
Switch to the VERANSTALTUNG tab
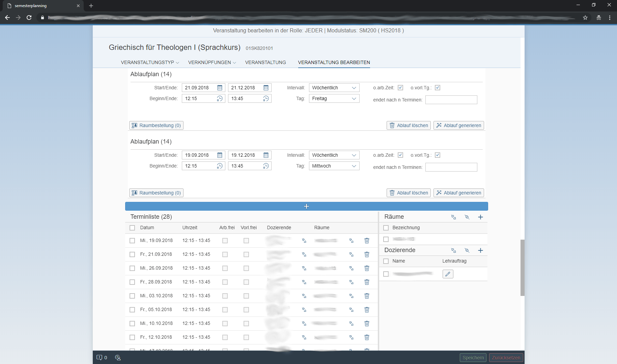coord(265,62)
